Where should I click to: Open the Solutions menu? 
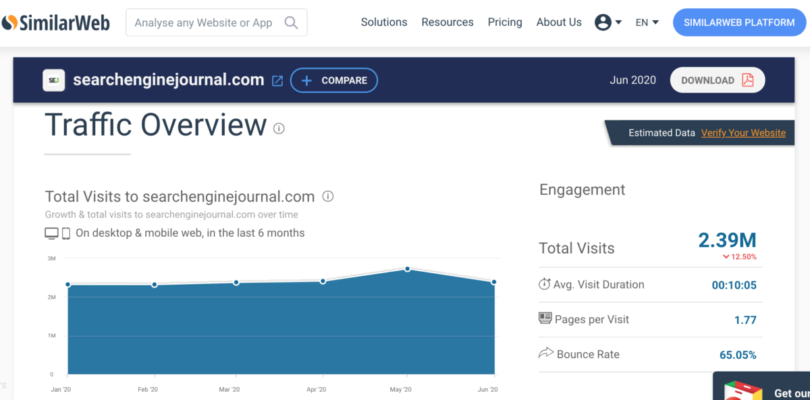[x=384, y=22]
